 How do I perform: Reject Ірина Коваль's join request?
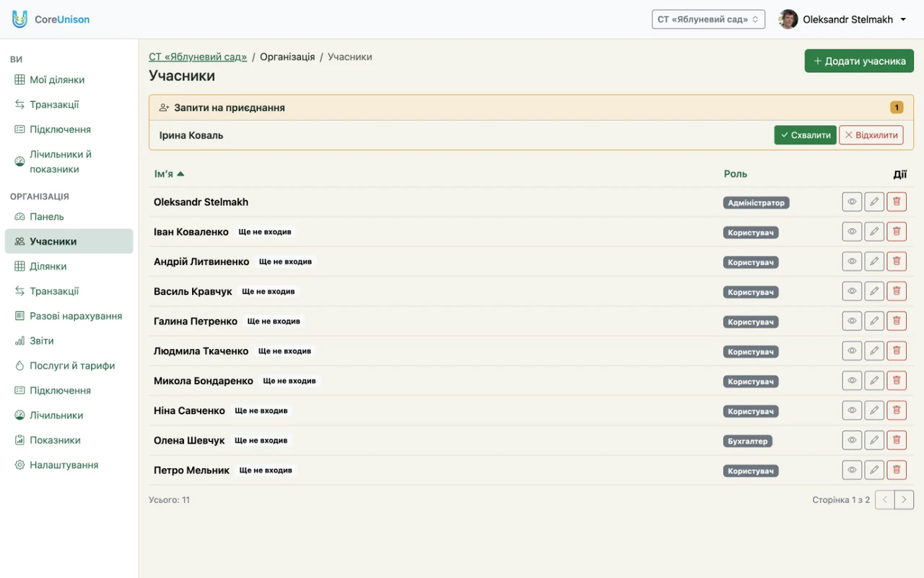871,135
